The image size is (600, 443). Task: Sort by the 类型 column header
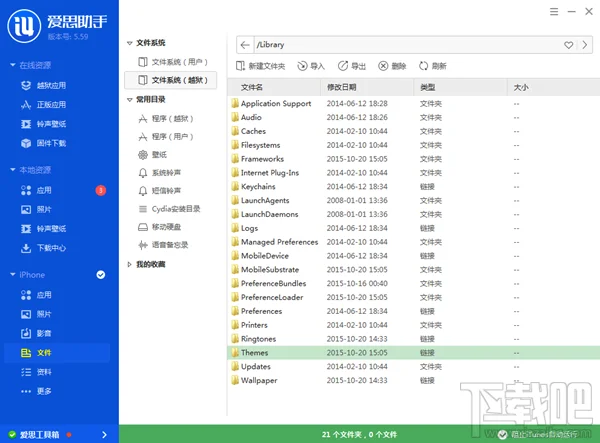tap(461, 88)
